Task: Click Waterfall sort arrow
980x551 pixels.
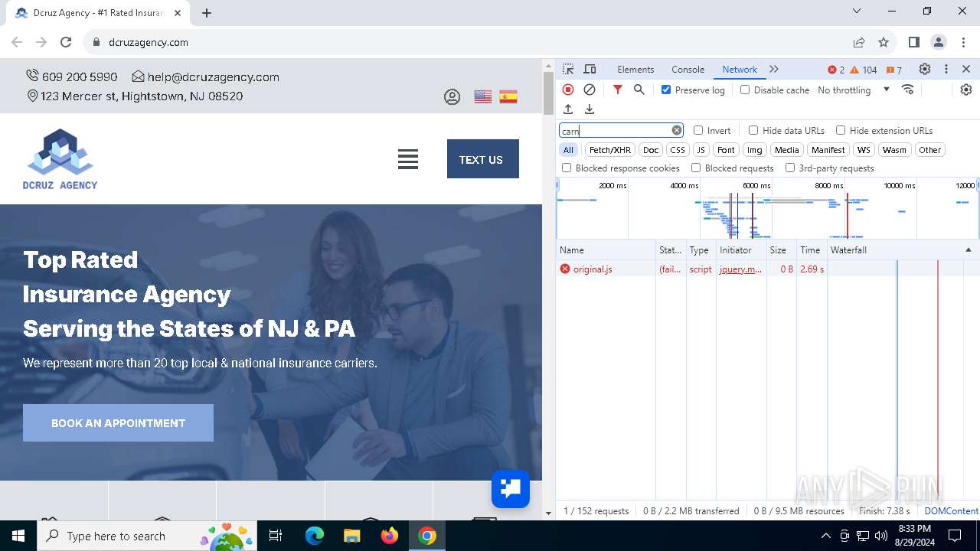Action: (x=968, y=250)
